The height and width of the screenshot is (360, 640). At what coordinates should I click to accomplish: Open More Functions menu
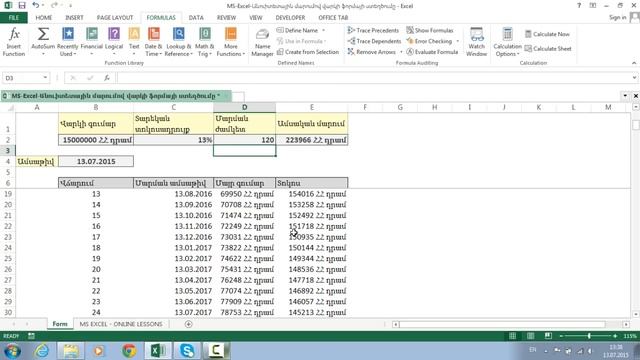(231, 42)
